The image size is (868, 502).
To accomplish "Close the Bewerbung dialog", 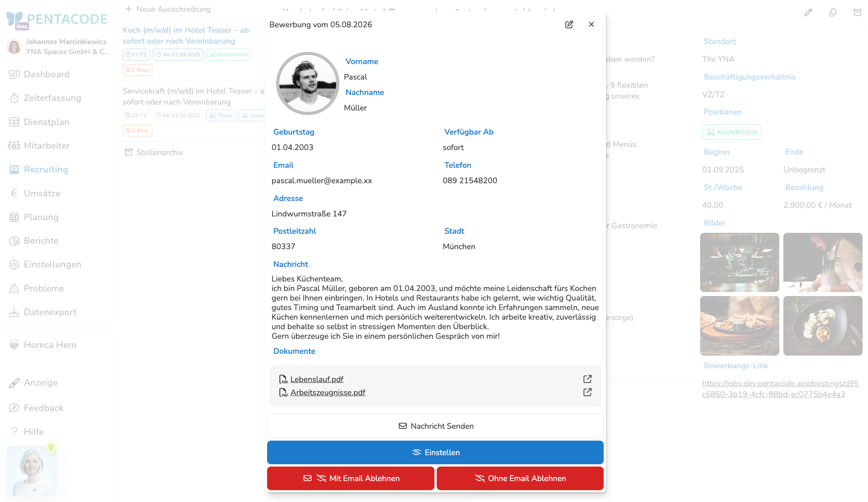I will 591,25.
